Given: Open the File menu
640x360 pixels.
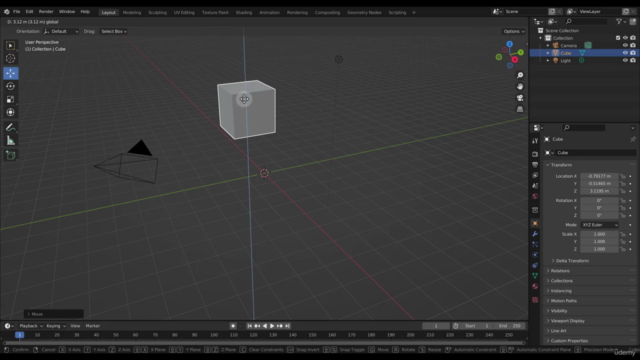Looking at the screenshot, I should [x=16, y=12].
